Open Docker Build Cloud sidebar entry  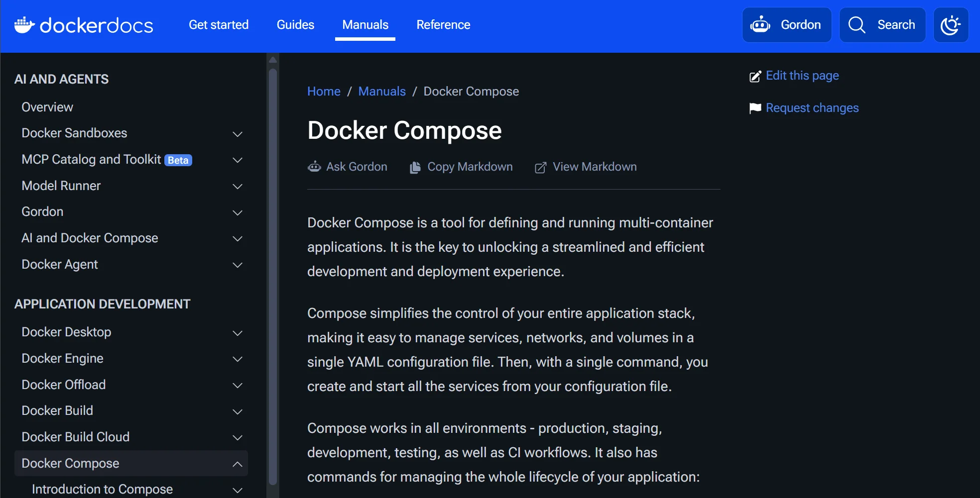click(x=75, y=437)
